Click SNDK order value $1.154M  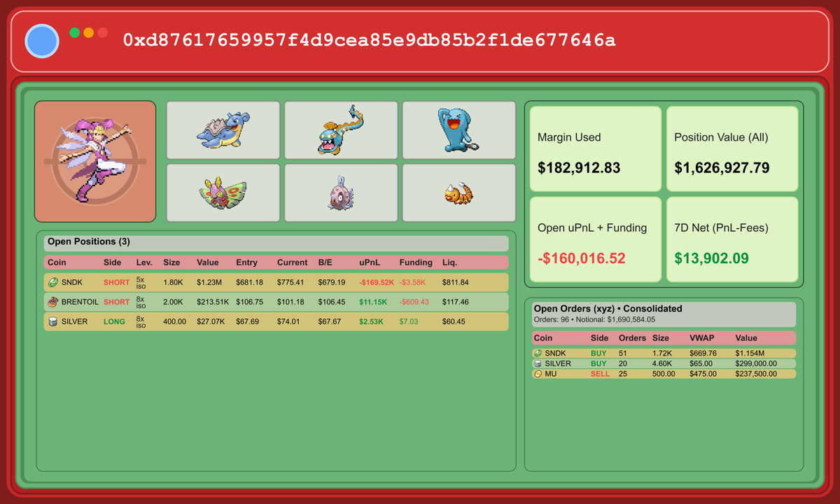750,353
